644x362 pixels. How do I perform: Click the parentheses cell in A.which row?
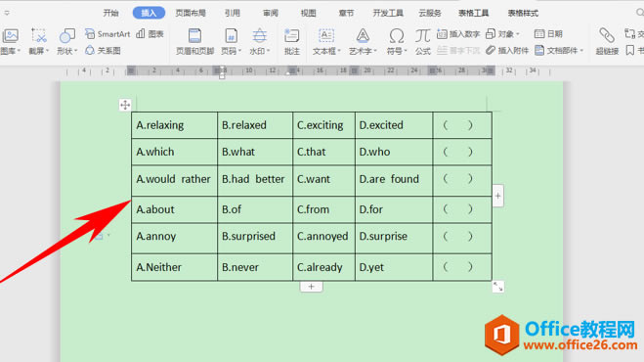coord(462,152)
